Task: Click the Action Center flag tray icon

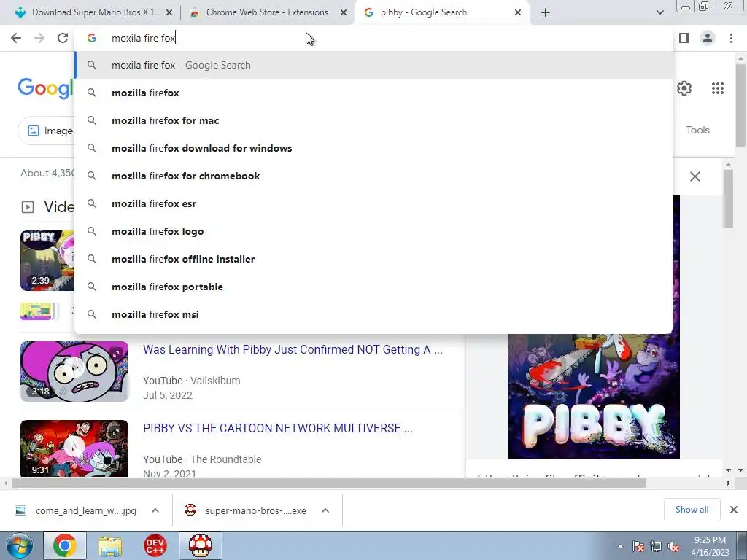Action: pyautogui.click(x=638, y=546)
